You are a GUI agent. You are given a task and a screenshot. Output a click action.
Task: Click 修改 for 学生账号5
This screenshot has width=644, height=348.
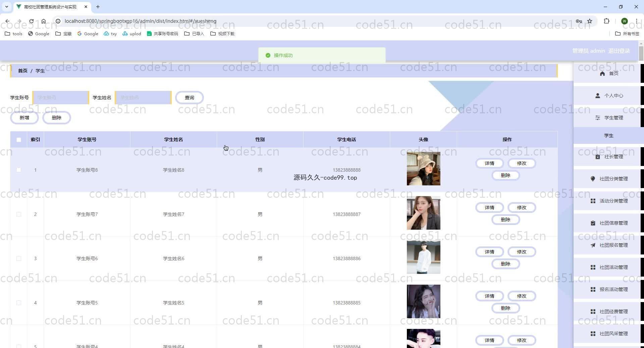pos(522,296)
